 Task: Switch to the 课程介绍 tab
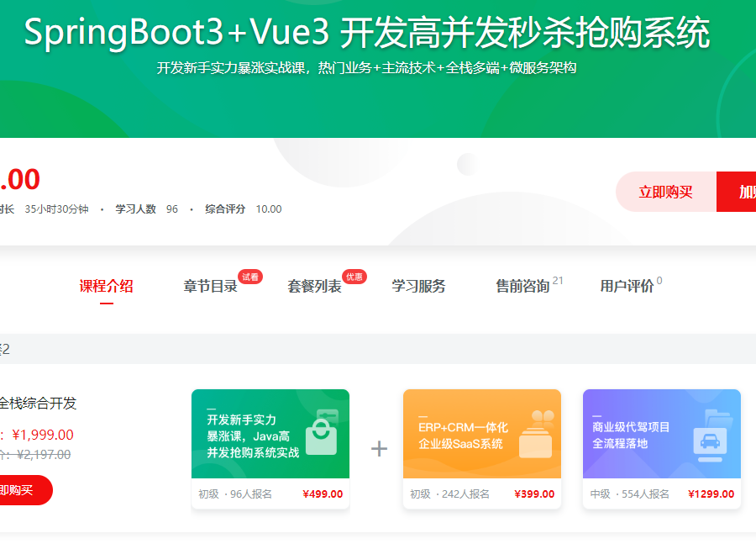coord(107,284)
